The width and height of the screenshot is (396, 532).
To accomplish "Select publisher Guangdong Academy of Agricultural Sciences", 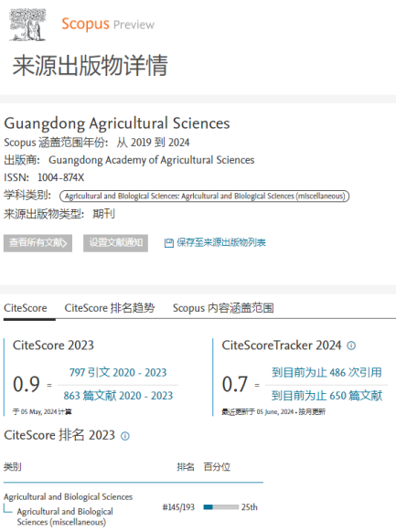I will click(x=151, y=160).
